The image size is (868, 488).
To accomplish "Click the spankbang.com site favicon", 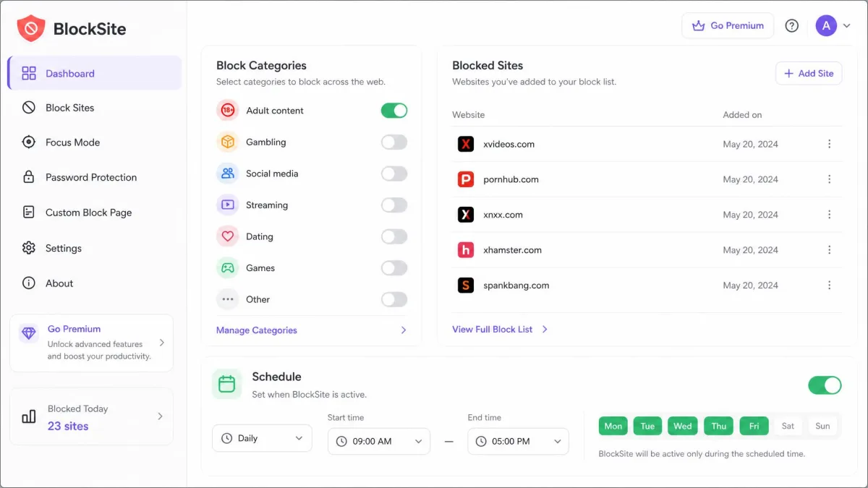I will click(466, 286).
